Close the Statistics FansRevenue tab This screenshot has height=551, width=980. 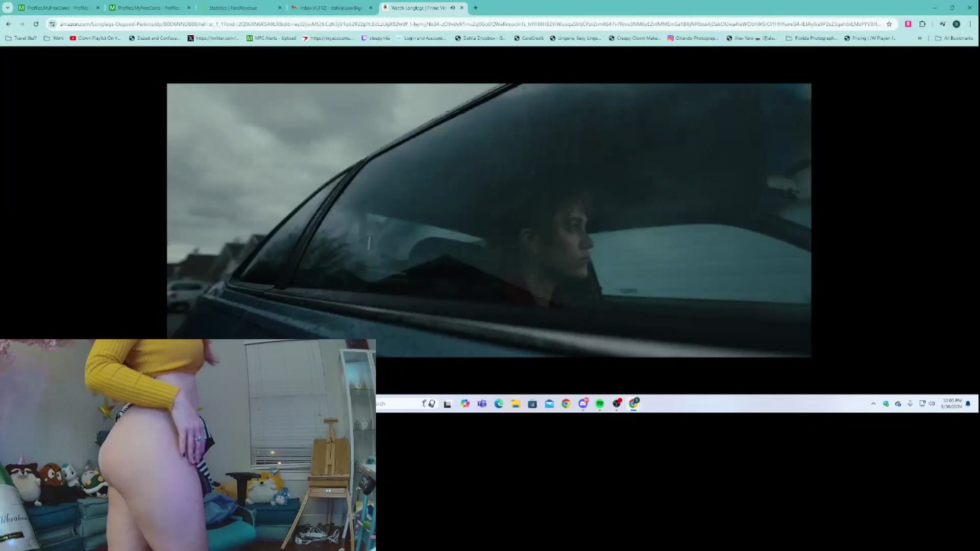pyautogui.click(x=280, y=8)
